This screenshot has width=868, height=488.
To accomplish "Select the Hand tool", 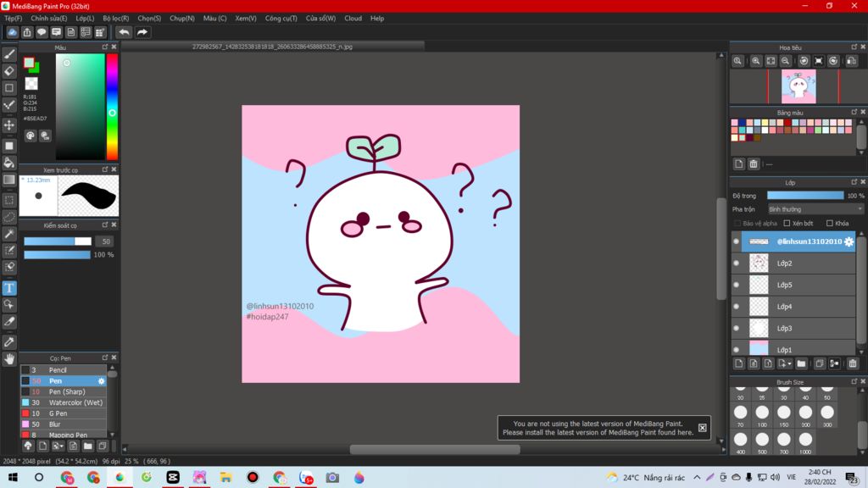I will (x=9, y=359).
